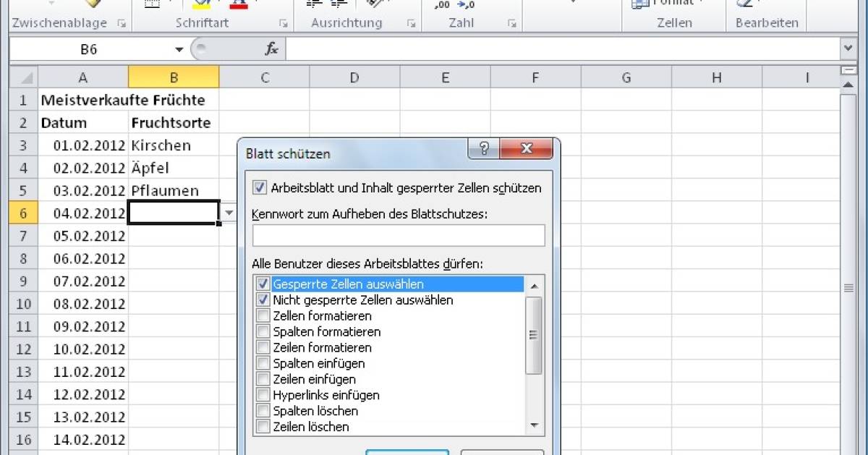
Task: Expand the Schriftart dialog launcher
Action: (x=284, y=23)
